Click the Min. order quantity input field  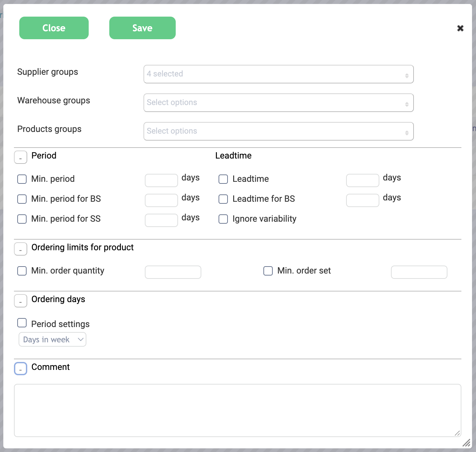tap(173, 272)
